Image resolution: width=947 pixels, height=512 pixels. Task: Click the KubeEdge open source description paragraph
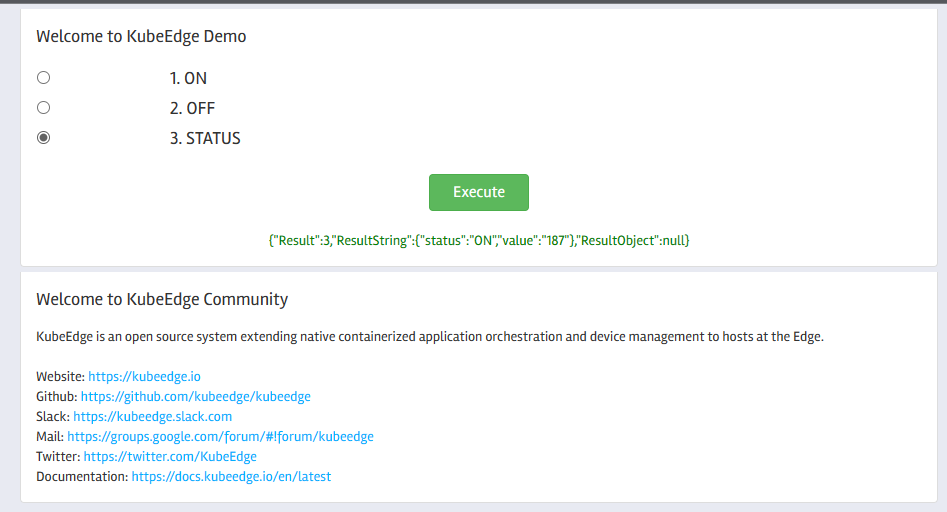430,337
